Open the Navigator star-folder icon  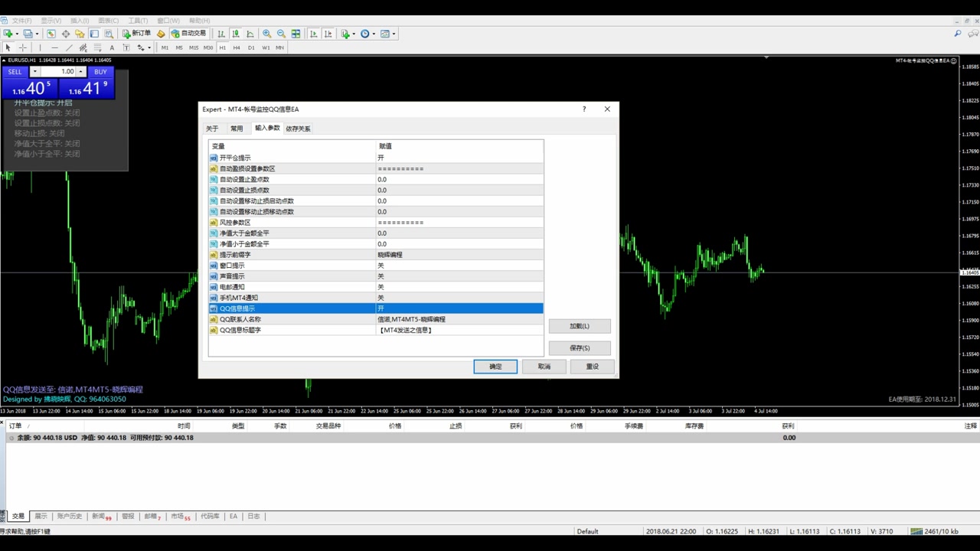tap(80, 34)
